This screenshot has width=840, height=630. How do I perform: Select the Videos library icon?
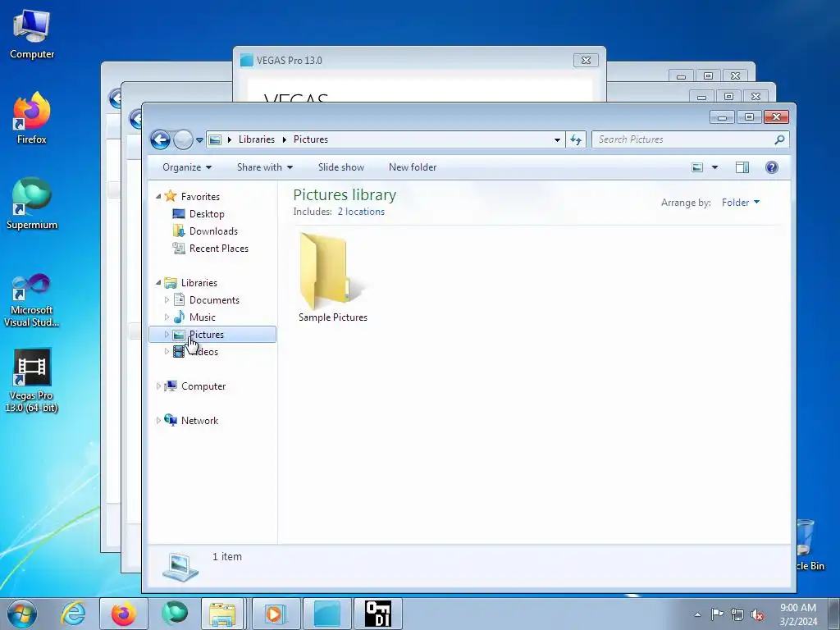[179, 351]
